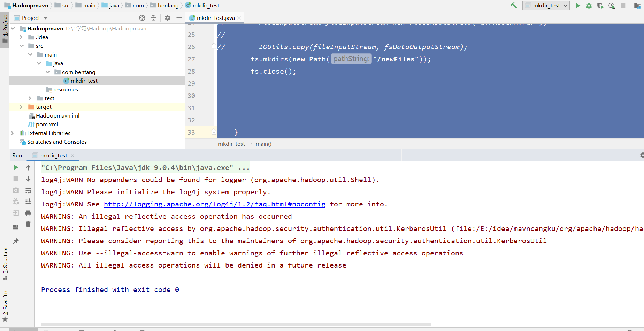Click main() in editor breadcrumb bar
This screenshot has height=331, width=644.
[x=263, y=144]
